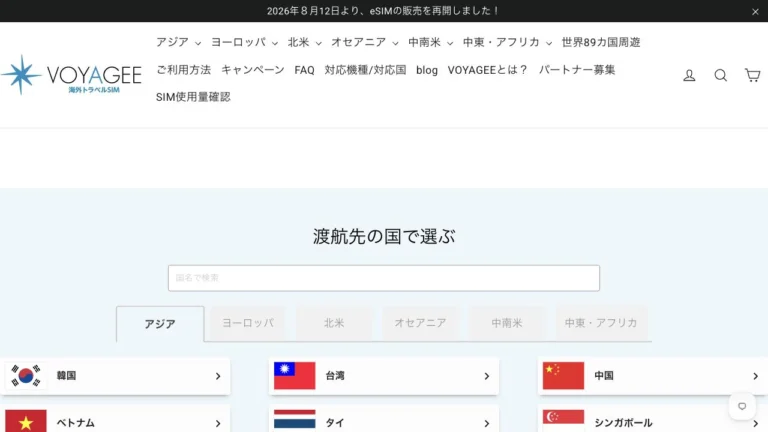Viewport: 768px width, 432px height.
Task: Open the 台湾 country label
Action: tap(335, 376)
